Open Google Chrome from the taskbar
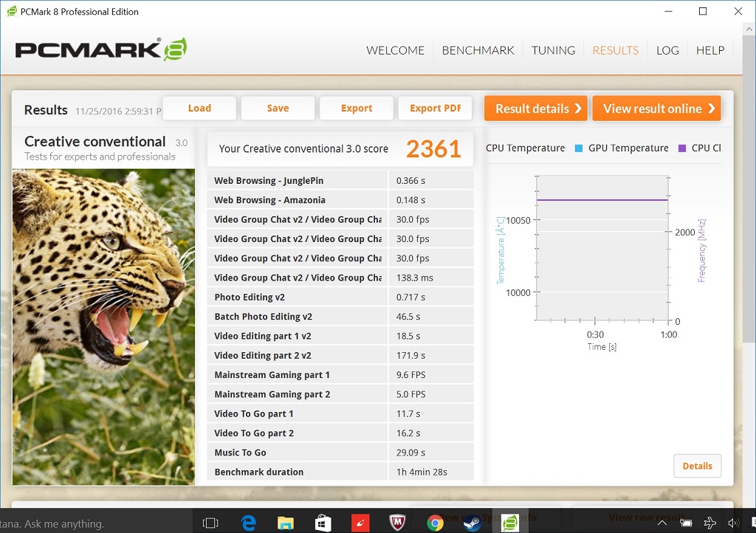The height and width of the screenshot is (533, 756). [435, 523]
